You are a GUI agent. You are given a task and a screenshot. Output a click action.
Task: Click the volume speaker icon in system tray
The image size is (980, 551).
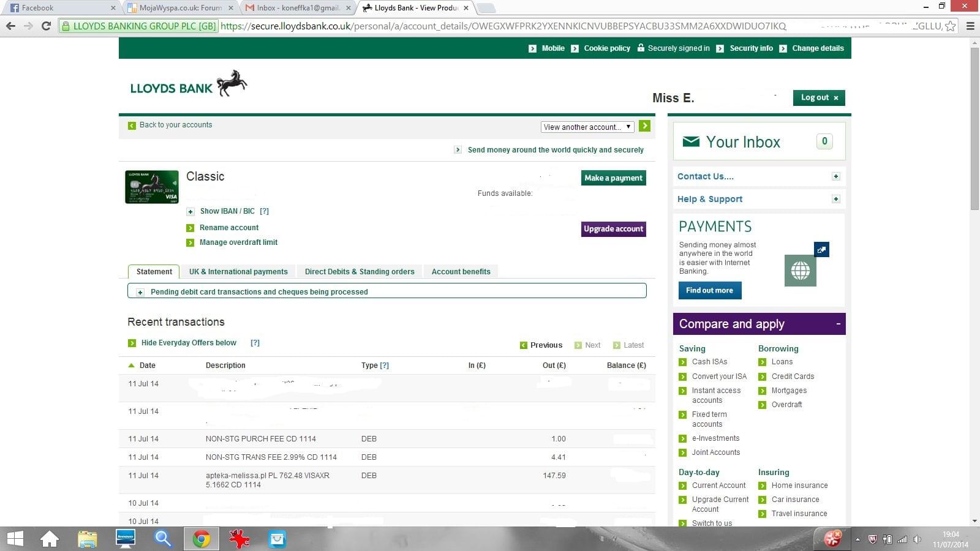click(x=917, y=539)
